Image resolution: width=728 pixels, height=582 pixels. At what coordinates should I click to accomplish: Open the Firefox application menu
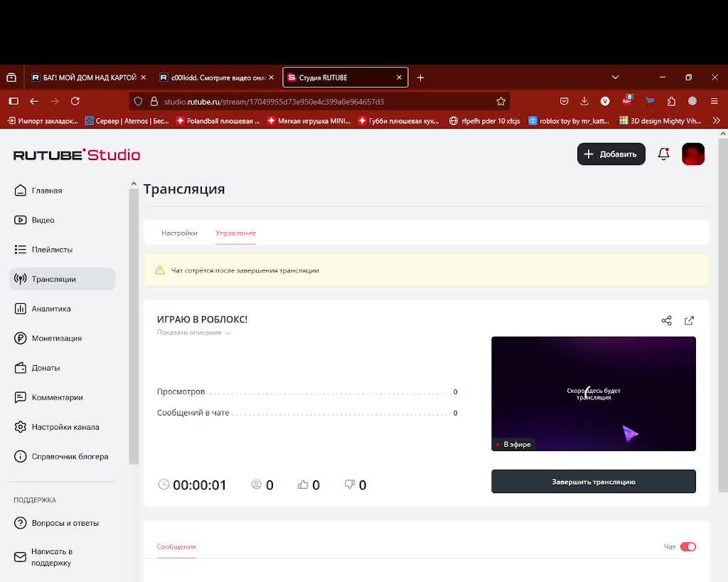pos(714,101)
